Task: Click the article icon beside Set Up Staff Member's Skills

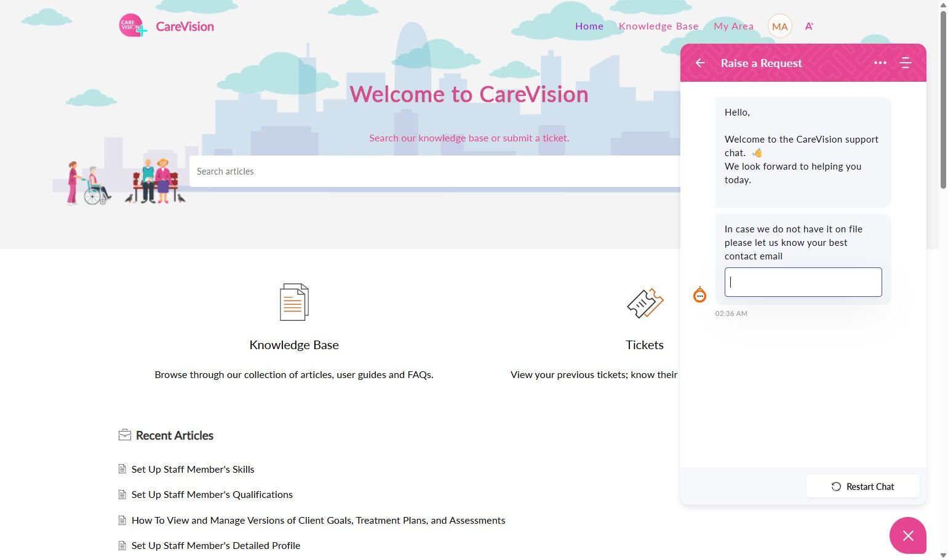Action: (x=122, y=469)
